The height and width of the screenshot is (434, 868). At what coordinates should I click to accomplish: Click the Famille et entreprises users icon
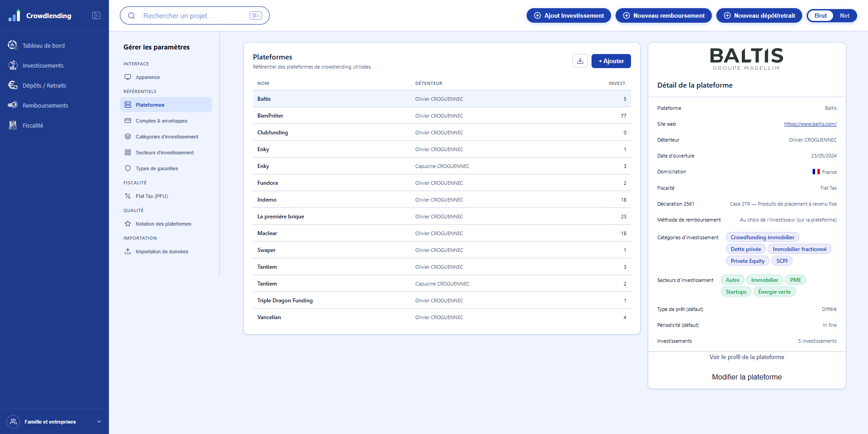14,422
